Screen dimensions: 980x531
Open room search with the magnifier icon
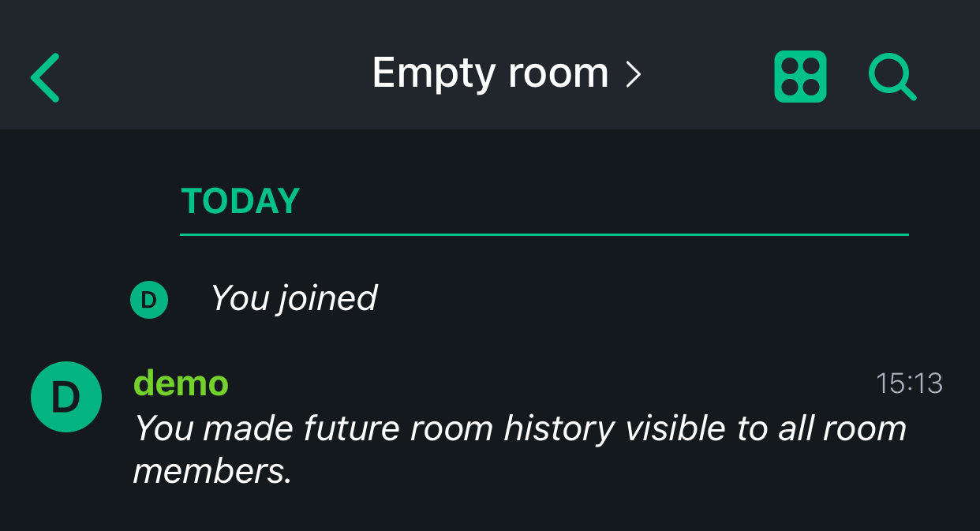click(892, 77)
